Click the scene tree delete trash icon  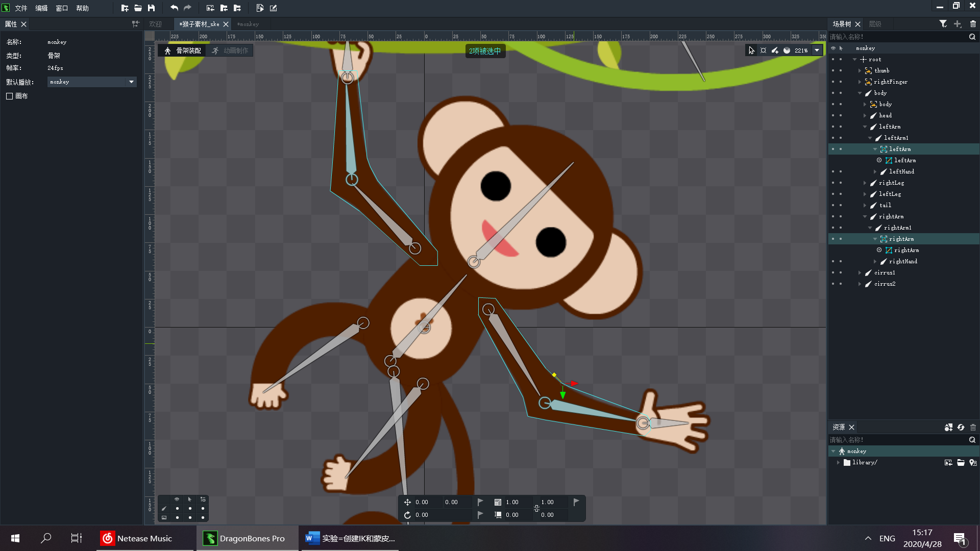pyautogui.click(x=973, y=24)
